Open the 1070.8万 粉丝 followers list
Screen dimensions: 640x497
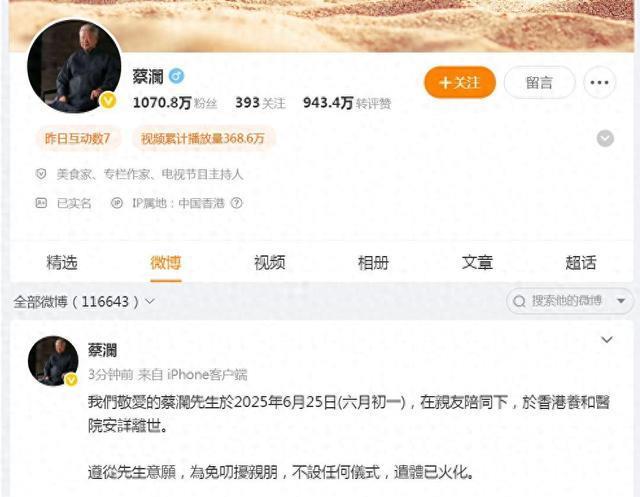[x=175, y=103]
